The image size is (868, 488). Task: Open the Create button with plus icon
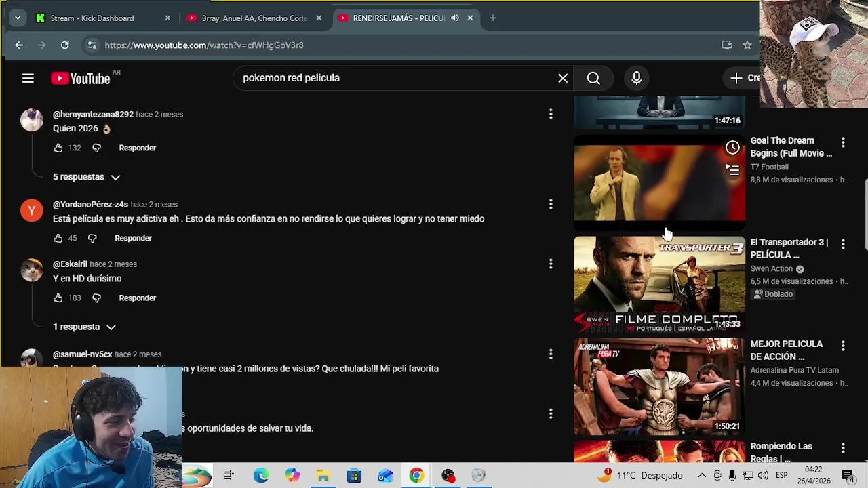click(x=743, y=78)
